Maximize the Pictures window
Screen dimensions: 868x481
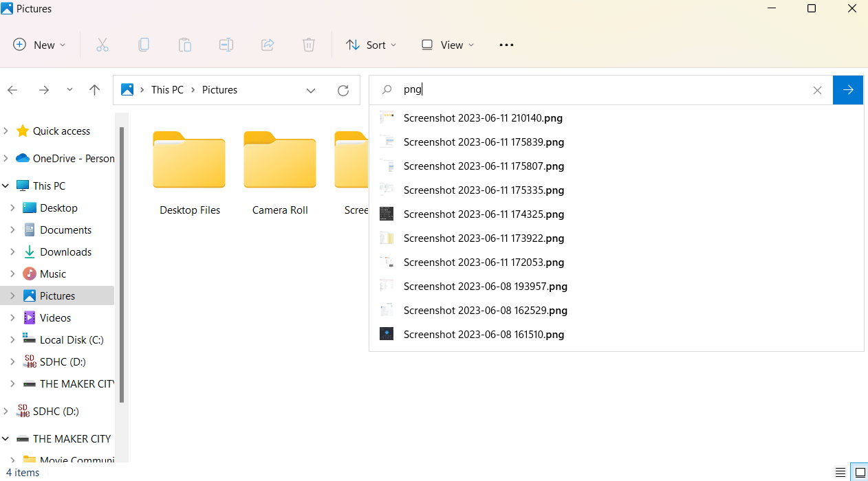(x=812, y=9)
